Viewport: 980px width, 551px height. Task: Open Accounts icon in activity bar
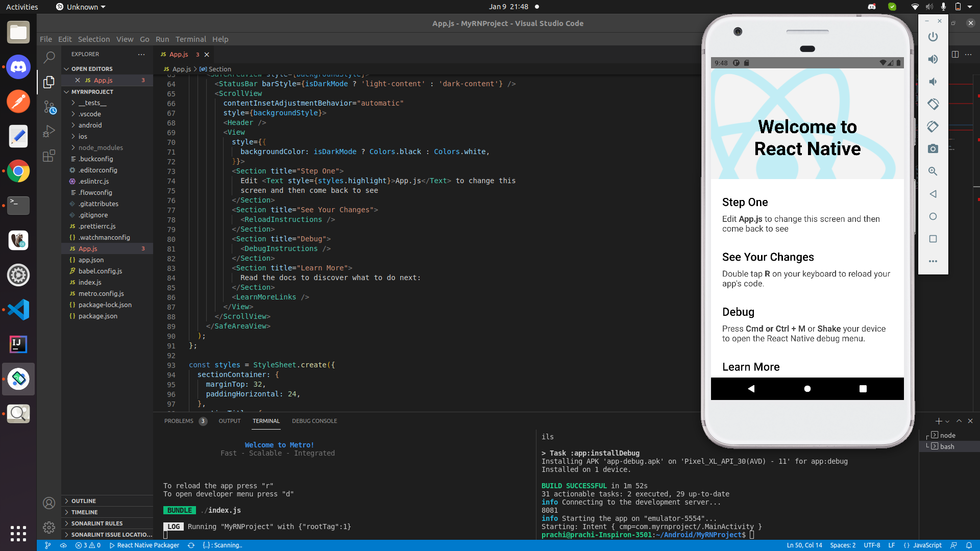coord(49,503)
